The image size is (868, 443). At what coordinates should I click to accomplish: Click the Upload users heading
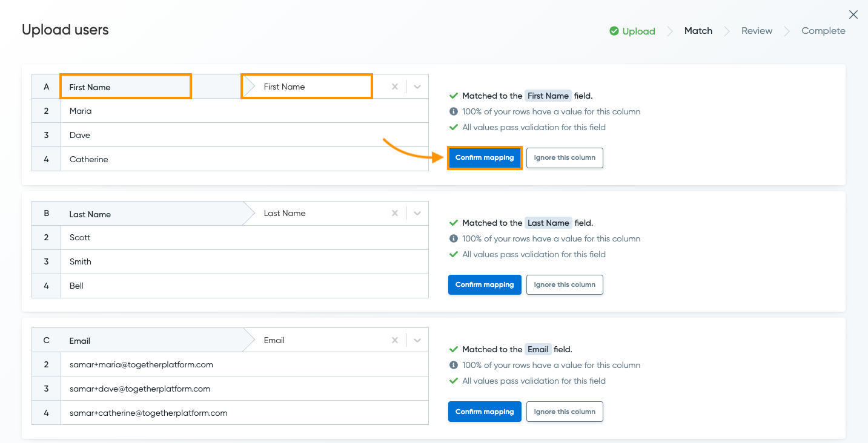tap(65, 30)
